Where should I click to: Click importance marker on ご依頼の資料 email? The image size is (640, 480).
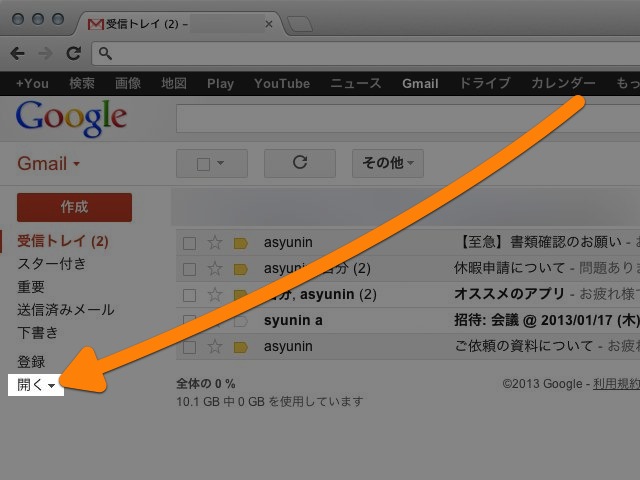240,347
